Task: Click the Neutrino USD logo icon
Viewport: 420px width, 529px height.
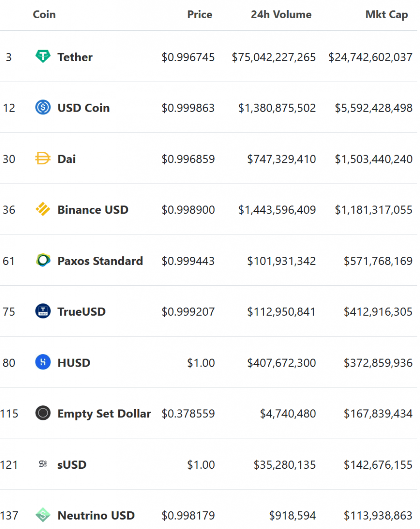Action: [43, 515]
